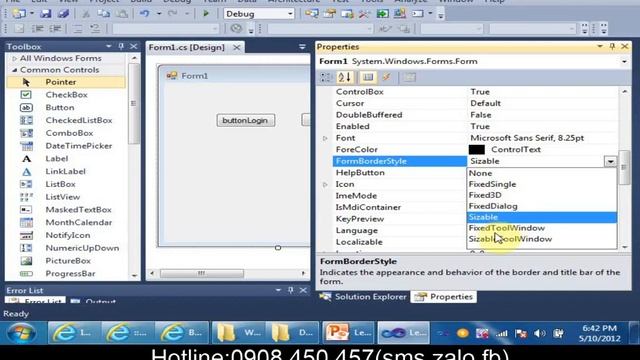Image resolution: width=640 pixels, height=360 pixels.
Task: Choose the ComboBox control in Toolbox
Action: (x=66, y=133)
